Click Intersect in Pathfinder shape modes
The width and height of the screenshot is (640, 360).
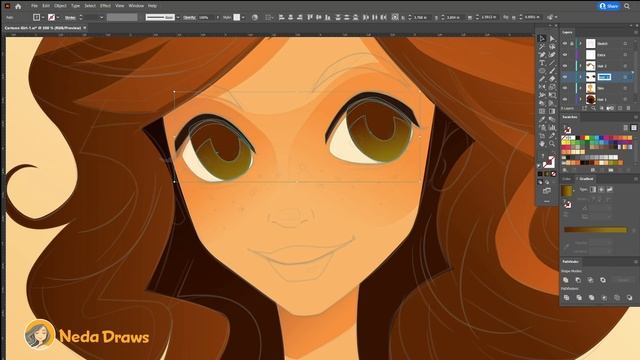click(x=591, y=280)
